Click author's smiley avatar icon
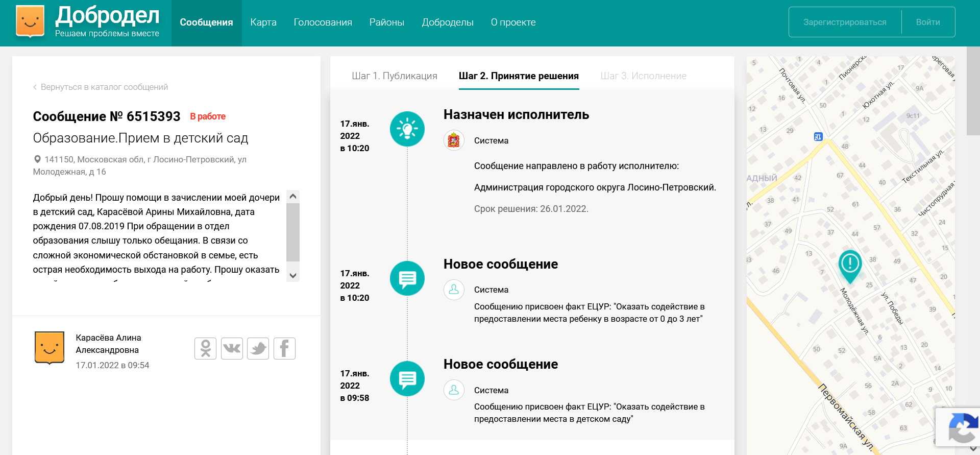Image resolution: width=980 pixels, height=455 pixels. [x=50, y=347]
